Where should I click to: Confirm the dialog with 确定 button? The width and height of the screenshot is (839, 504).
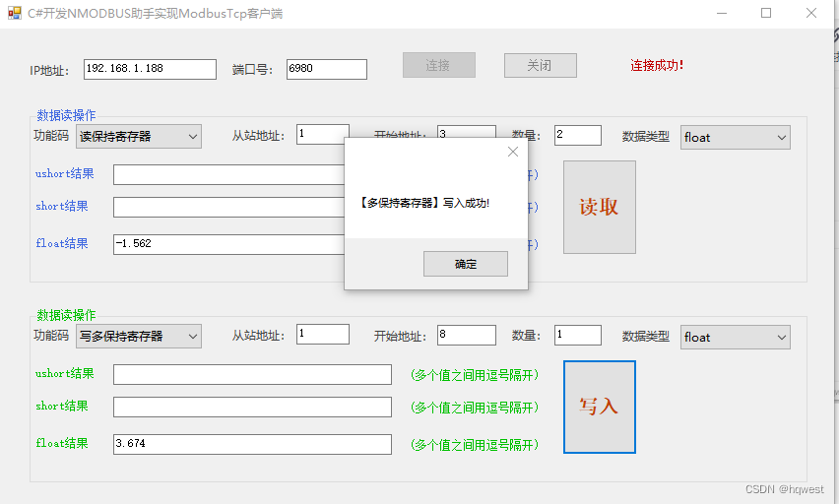[466, 264]
